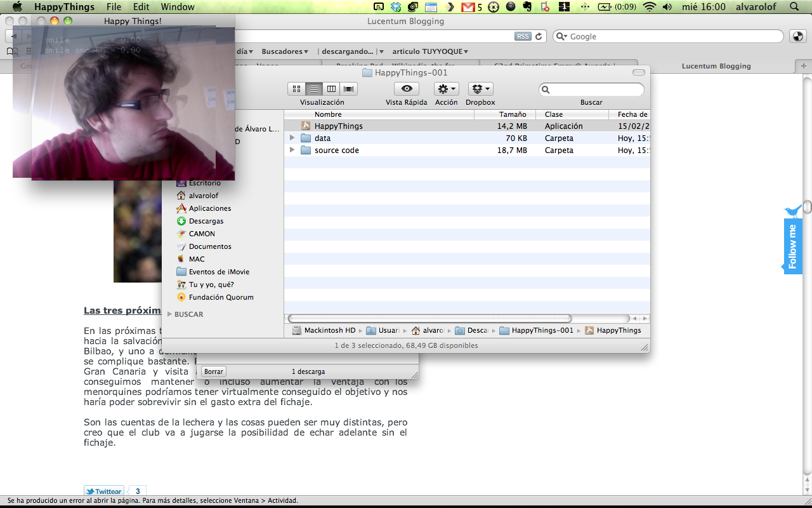Select the HappyThings application icon
This screenshot has height=508, width=812.
coord(306,126)
